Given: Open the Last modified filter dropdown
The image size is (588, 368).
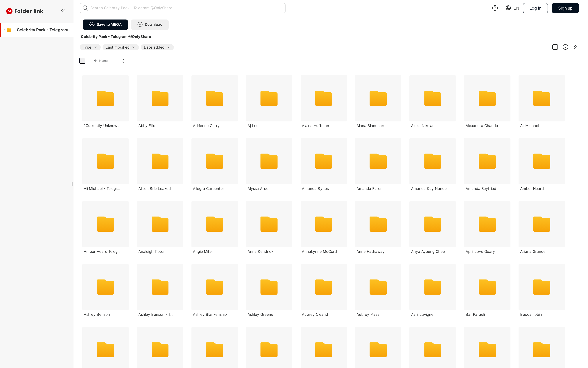Looking at the screenshot, I should pyautogui.click(x=121, y=47).
